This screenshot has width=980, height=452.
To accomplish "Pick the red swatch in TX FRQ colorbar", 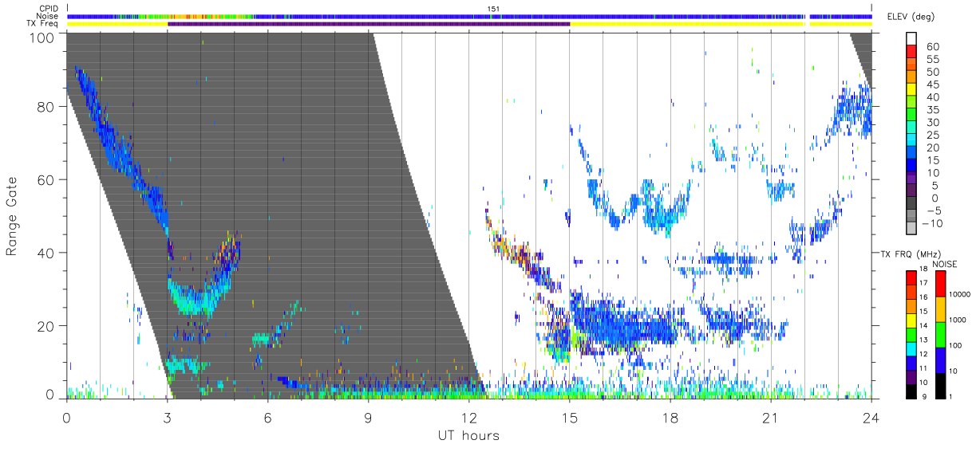I will point(911,277).
